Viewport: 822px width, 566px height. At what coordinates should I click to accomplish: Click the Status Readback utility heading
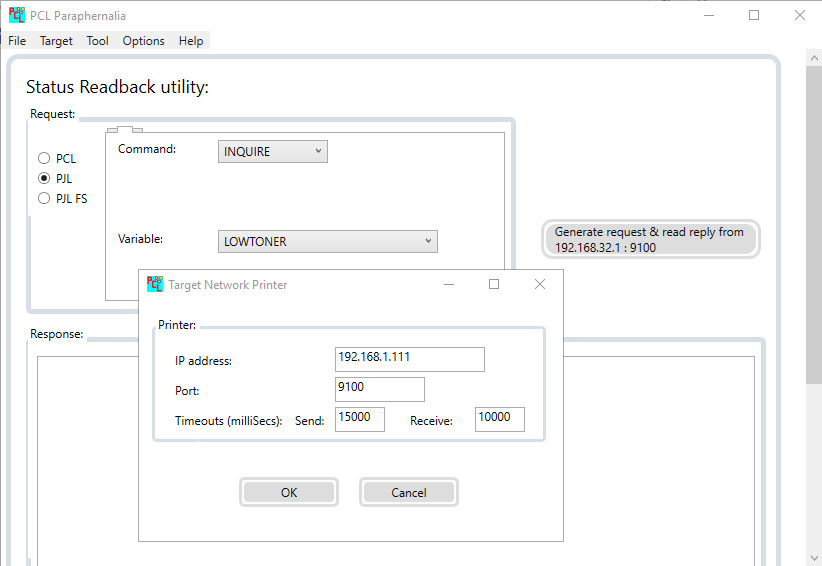point(117,87)
